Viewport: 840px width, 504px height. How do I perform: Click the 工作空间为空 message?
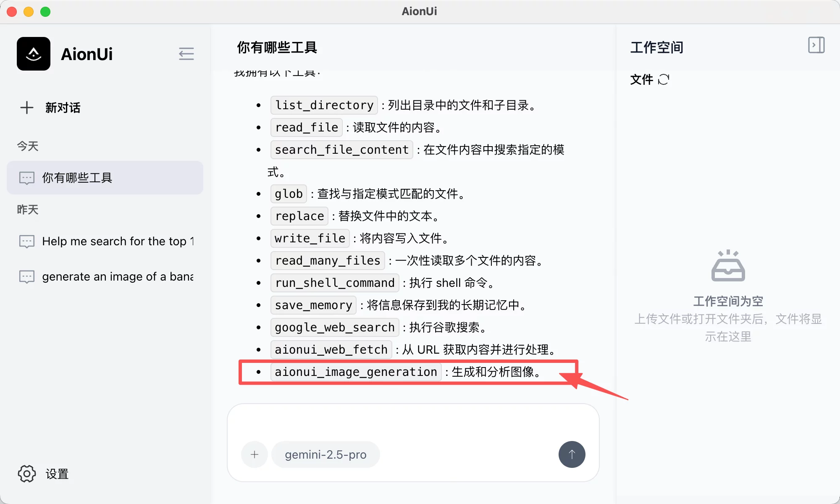728,301
